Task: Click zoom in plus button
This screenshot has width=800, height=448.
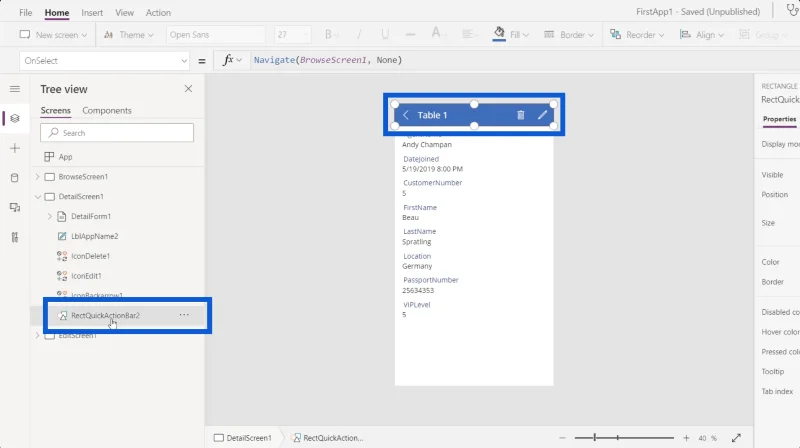Action: [x=686, y=438]
